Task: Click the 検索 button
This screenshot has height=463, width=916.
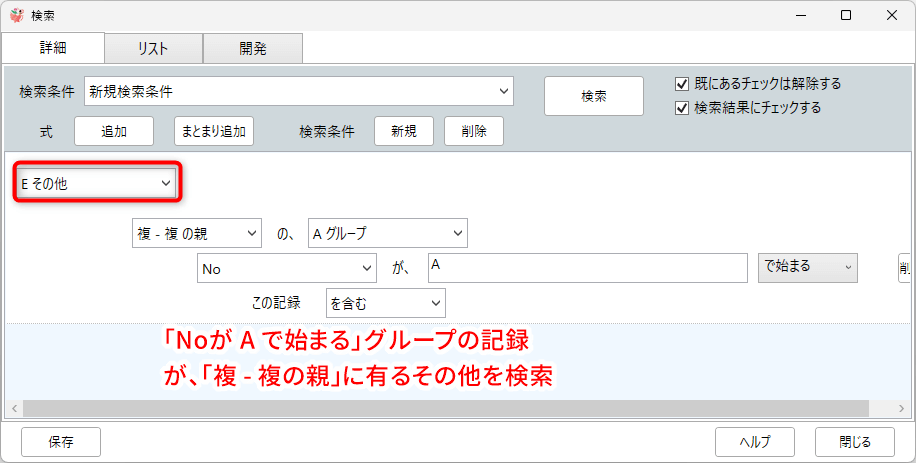Action: pos(593,96)
